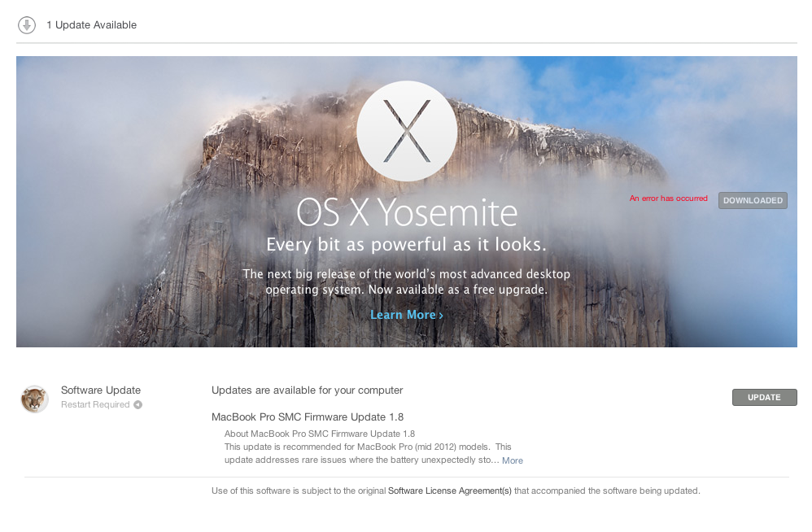Image resolution: width=812 pixels, height=532 pixels.
Task: Click the mountain lion Software Update icon
Action: [35, 399]
